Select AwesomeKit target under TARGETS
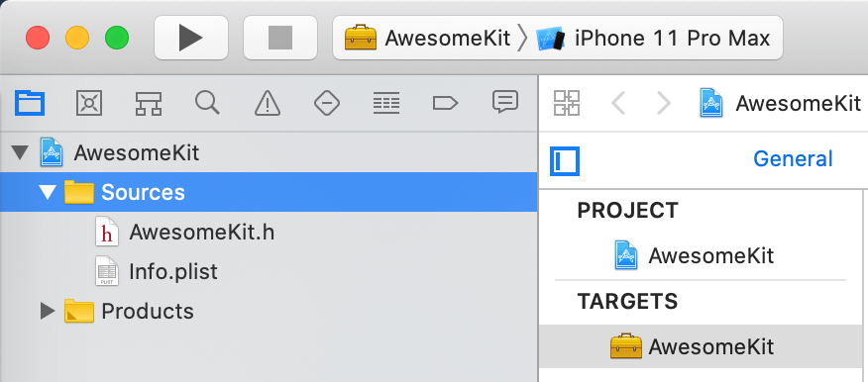 [x=701, y=346]
